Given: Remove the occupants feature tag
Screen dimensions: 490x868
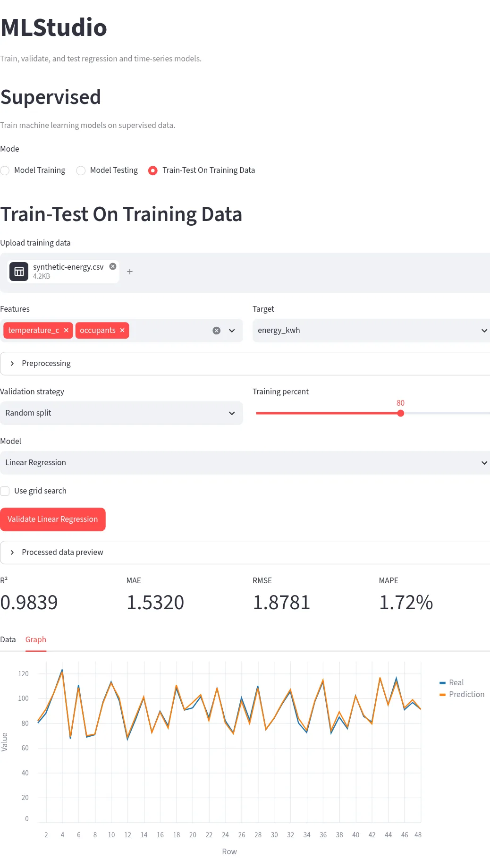Looking at the screenshot, I should 122,330.
